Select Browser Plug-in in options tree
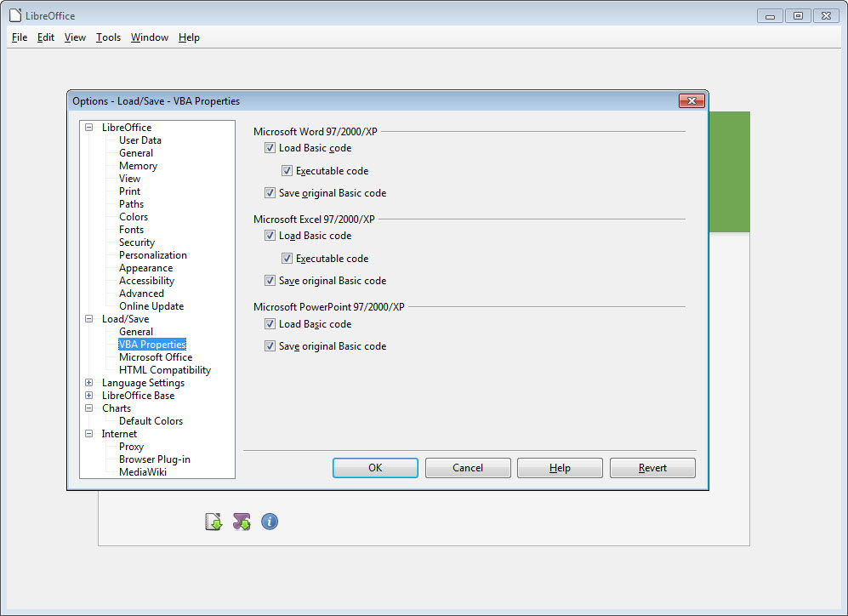Viewport: 848px width, 616px height. click(x=155, y=459)
